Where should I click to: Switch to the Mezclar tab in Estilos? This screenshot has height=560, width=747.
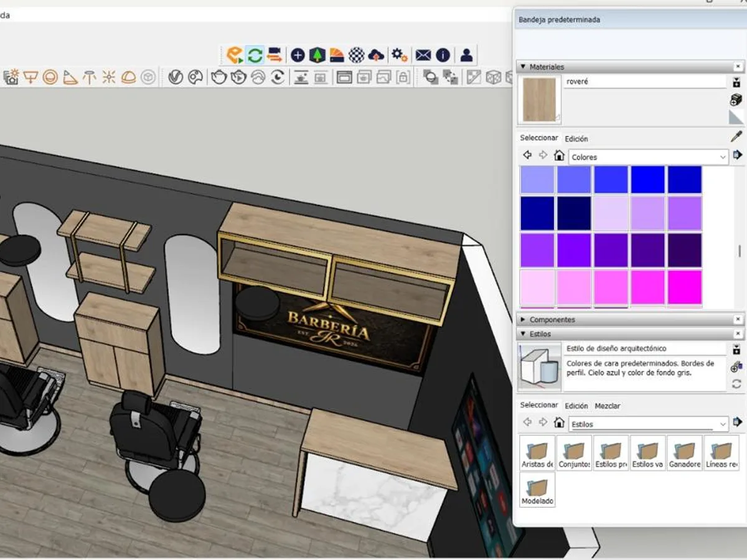pyautogui.click(x=608, y=406)
